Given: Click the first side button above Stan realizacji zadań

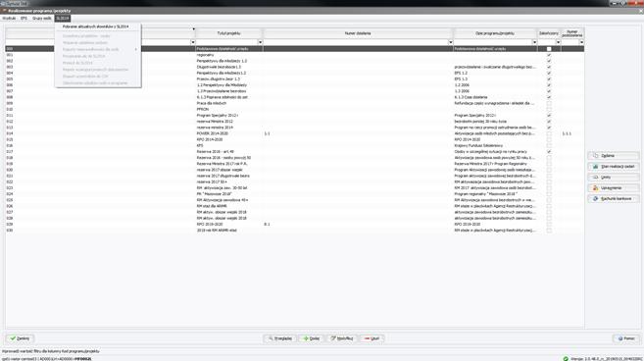Looking at the screenshot, I should click(614, 156).
